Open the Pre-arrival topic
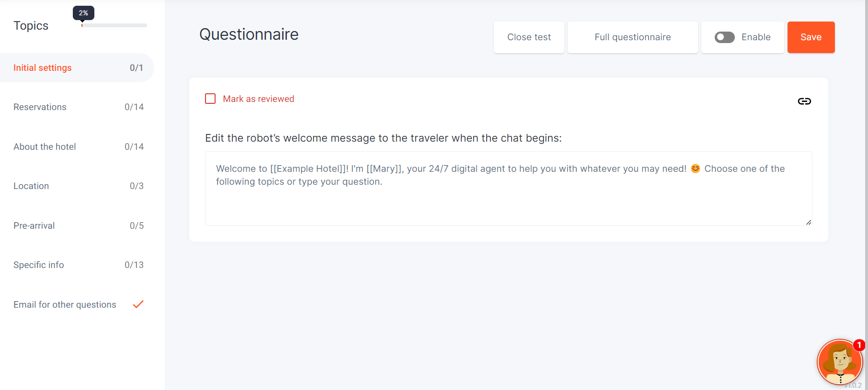The image size is (868, 390). coord(77,225)
